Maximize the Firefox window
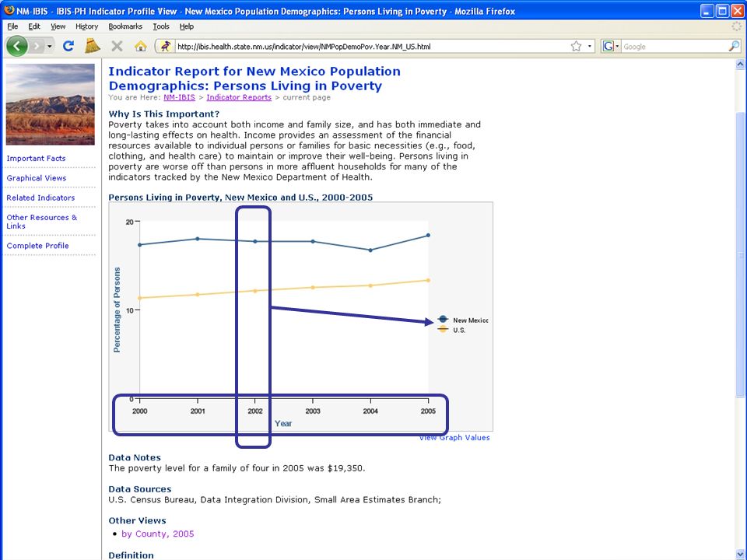Screen dimensions: 747x560 (x=722, y=10)
